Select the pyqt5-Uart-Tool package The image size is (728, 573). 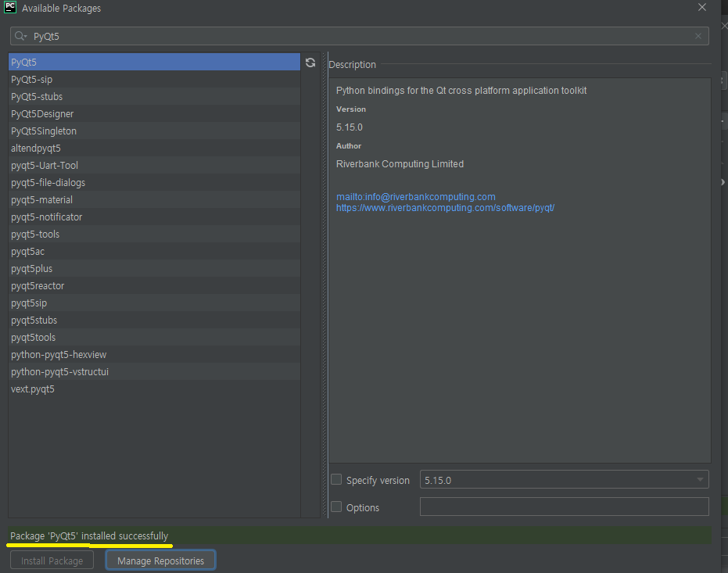154,165
